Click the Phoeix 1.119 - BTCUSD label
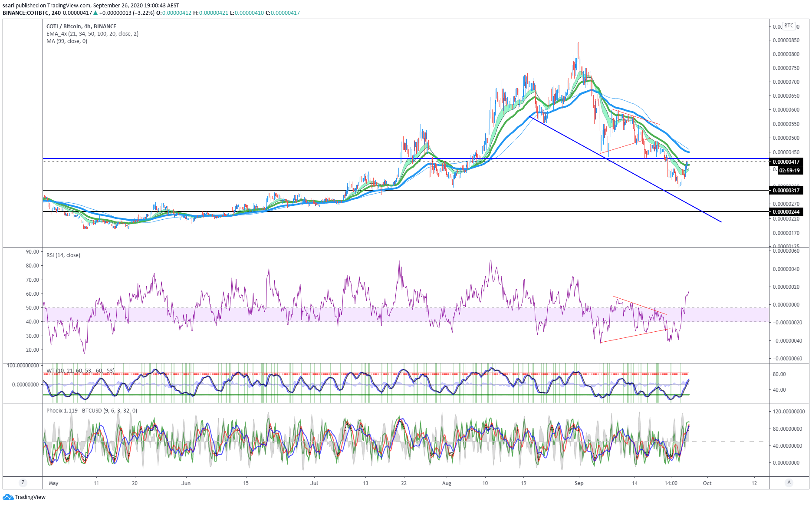 coord(92,410)
